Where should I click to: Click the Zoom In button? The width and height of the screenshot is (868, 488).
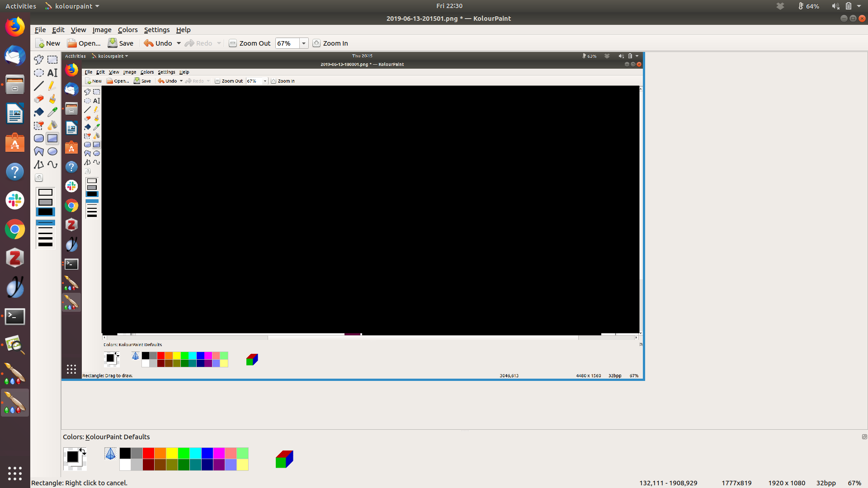(x=330, y=43)
